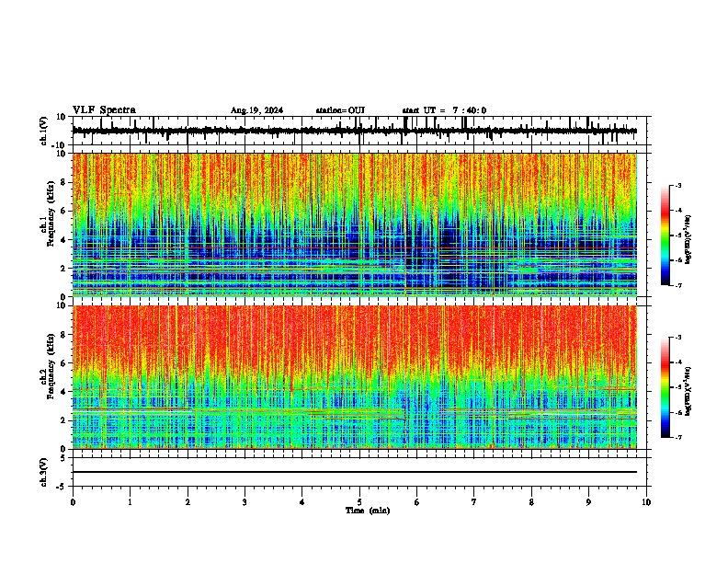Click the '5' tick on ch.3(V) axis
This screenshot has height=563, width=728.
[64, 457]
